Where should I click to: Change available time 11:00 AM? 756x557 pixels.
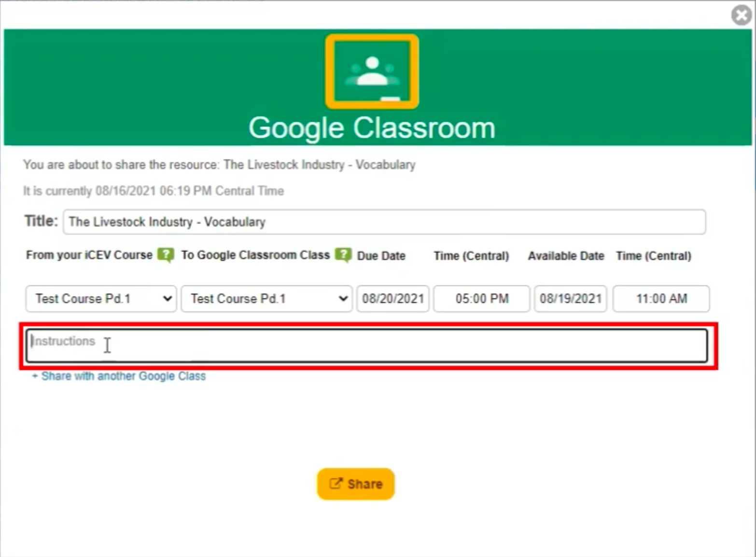[661, 299]
